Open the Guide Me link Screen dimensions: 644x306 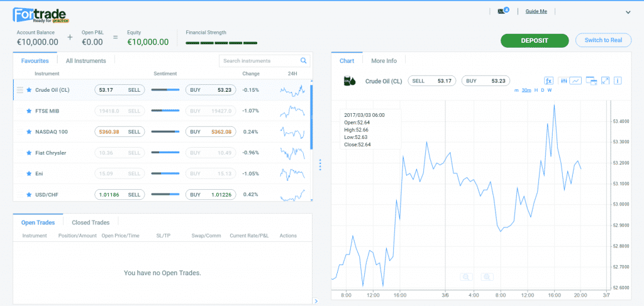tap(536, 11)
